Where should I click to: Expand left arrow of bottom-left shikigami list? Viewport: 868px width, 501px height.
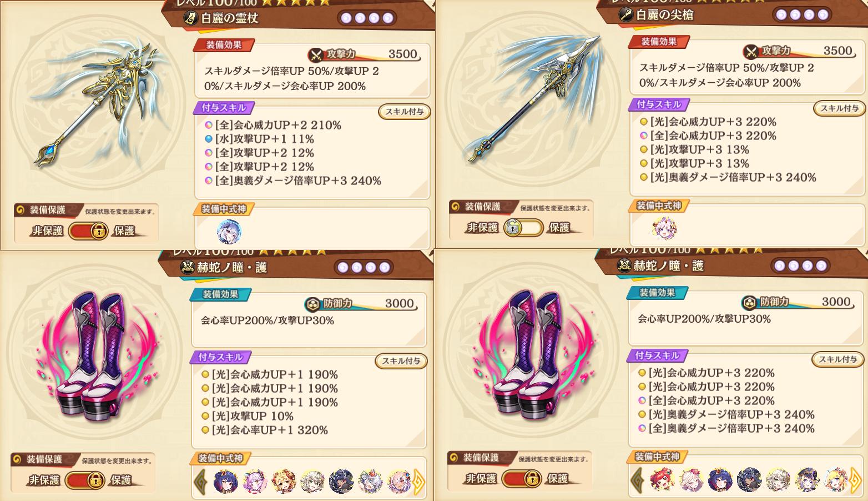pyautogui.click(x=201, y=482)
